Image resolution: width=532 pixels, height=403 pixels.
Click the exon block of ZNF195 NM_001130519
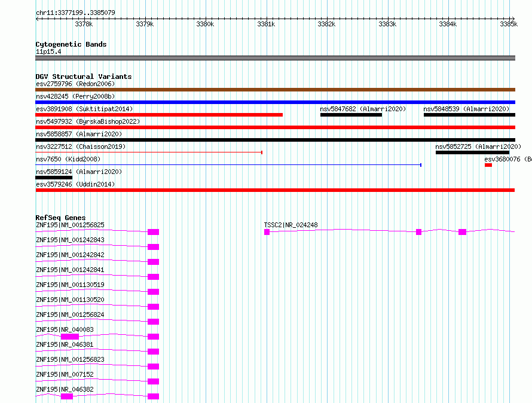pos(154,292)
